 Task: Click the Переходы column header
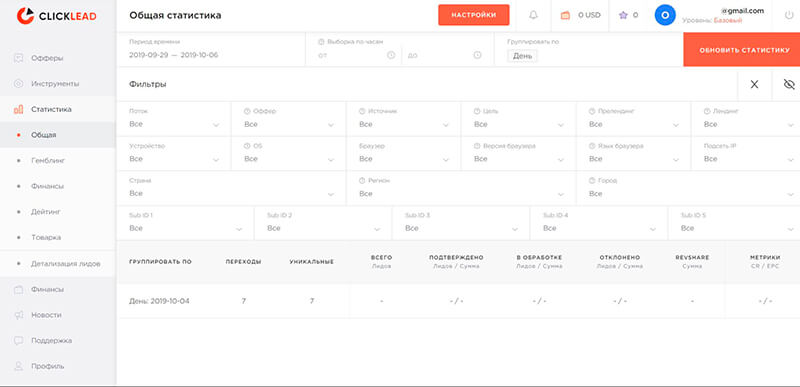243,262
